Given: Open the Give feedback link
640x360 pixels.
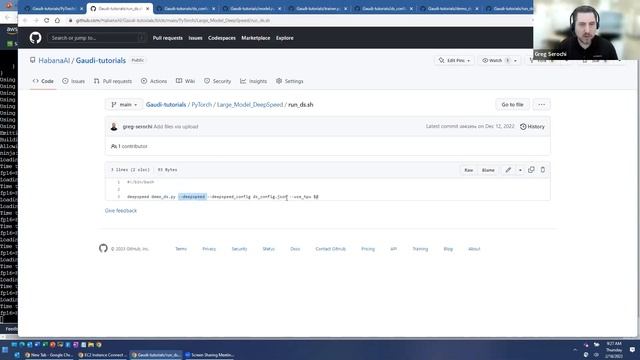Looking at the screenshot, I should coord(121,211).
